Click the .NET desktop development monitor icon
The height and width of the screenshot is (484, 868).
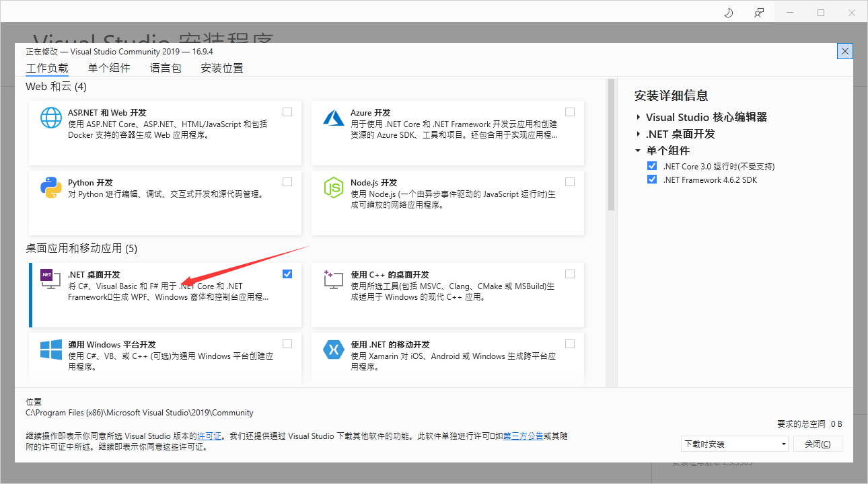pos(51,279)
